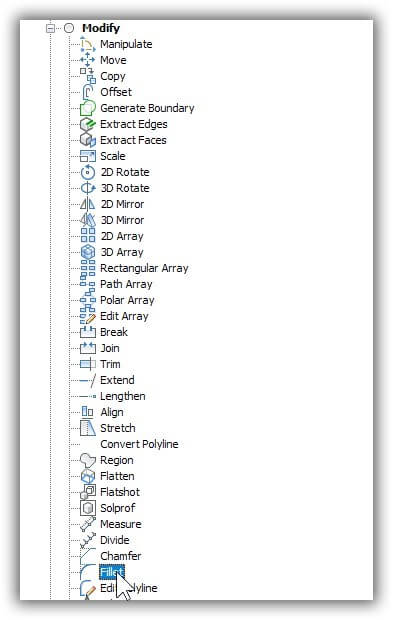This screenshot has width=393, height=620.
Task: Click the Copy tool icon
Action: tap(88, 76)
